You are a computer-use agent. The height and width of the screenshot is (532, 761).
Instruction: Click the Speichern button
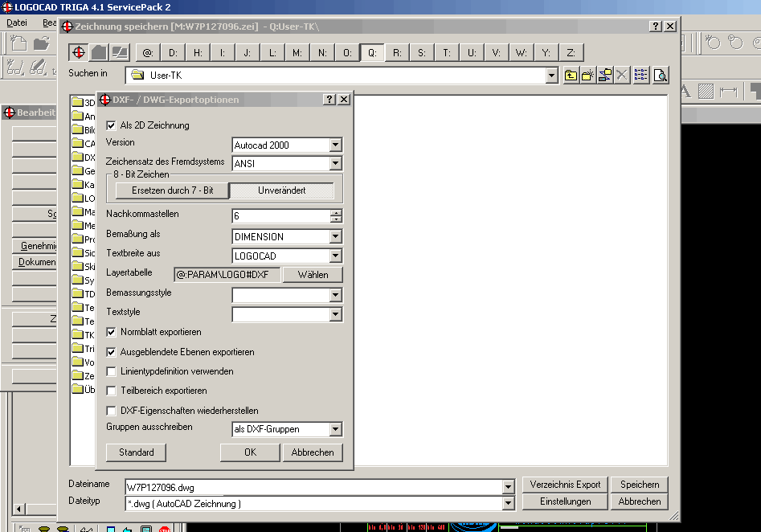[640, 485]
